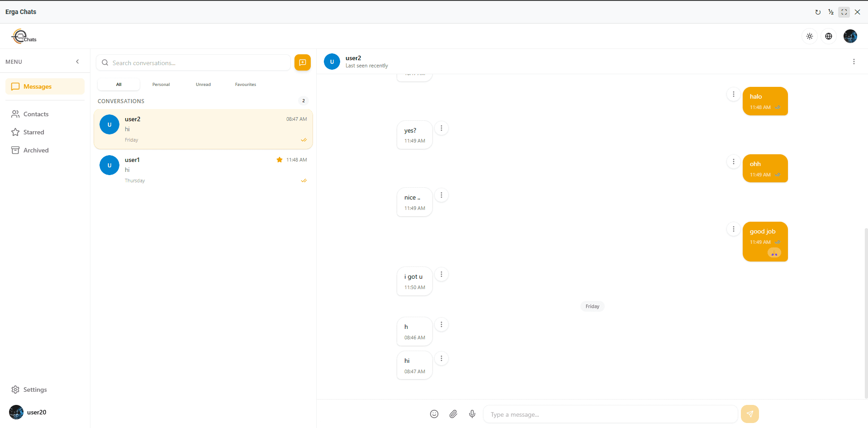868x428 pixels.
Task: Toggle fullscreen mode in the title bar
Action: click(x=844, y=12)
